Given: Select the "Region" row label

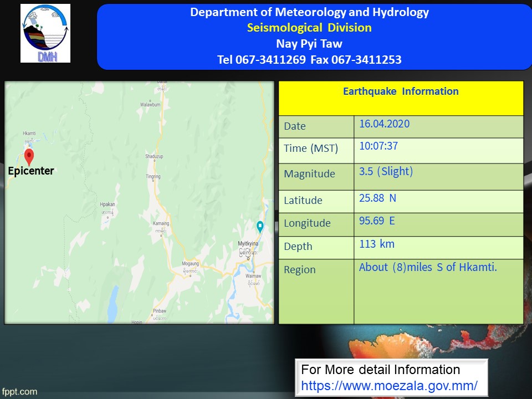Looking at the screenshot, I should 300,269.
